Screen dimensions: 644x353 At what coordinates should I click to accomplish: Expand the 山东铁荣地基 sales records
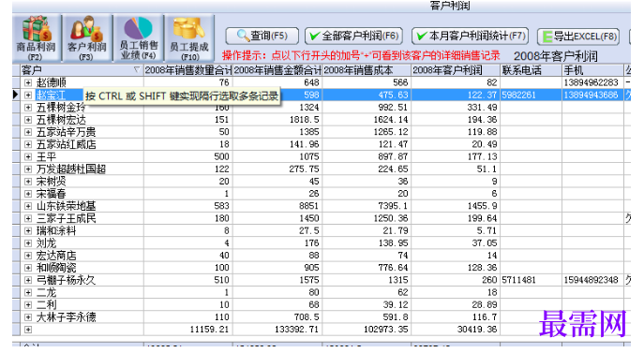(28, 206)
